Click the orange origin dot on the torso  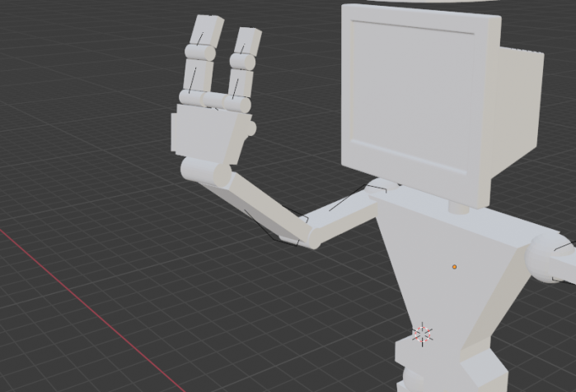pos(454,267)
